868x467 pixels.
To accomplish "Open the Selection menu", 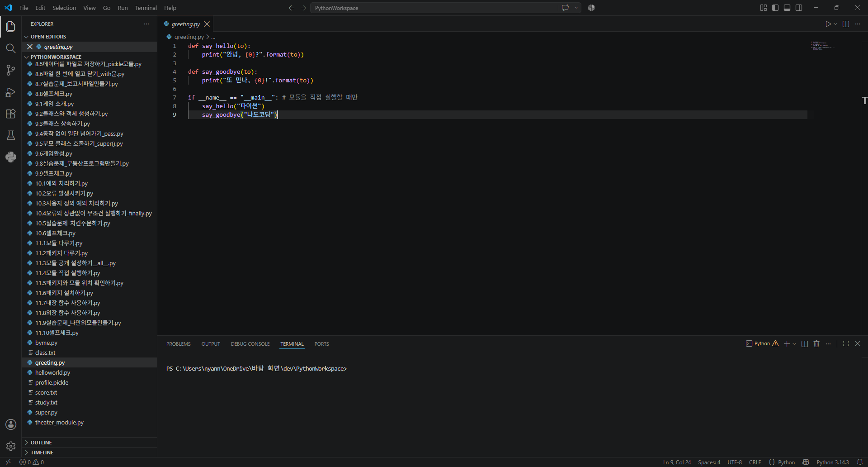I will pos(64,8).
